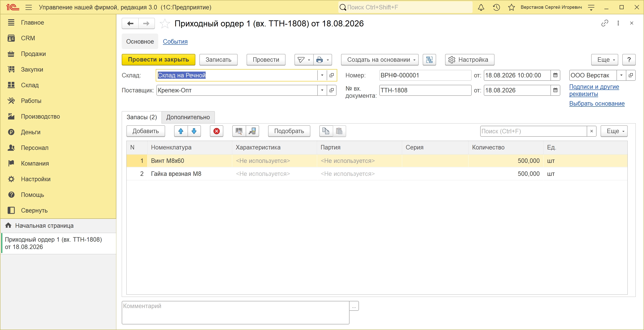Open document three-dot more menu

(618, 23)
